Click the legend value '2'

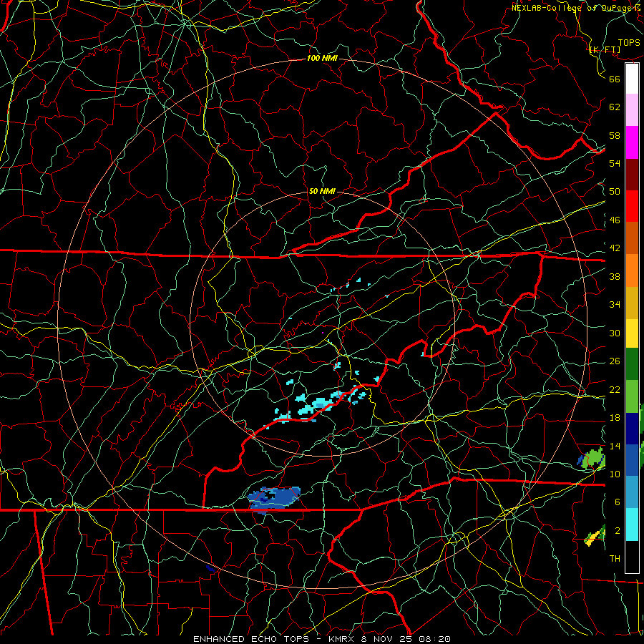(x=617, y=531)
